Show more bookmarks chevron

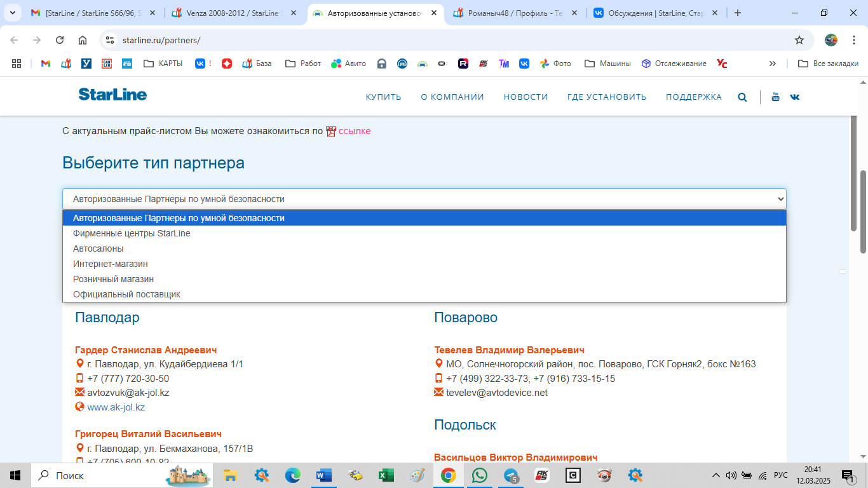pos(773,64)
